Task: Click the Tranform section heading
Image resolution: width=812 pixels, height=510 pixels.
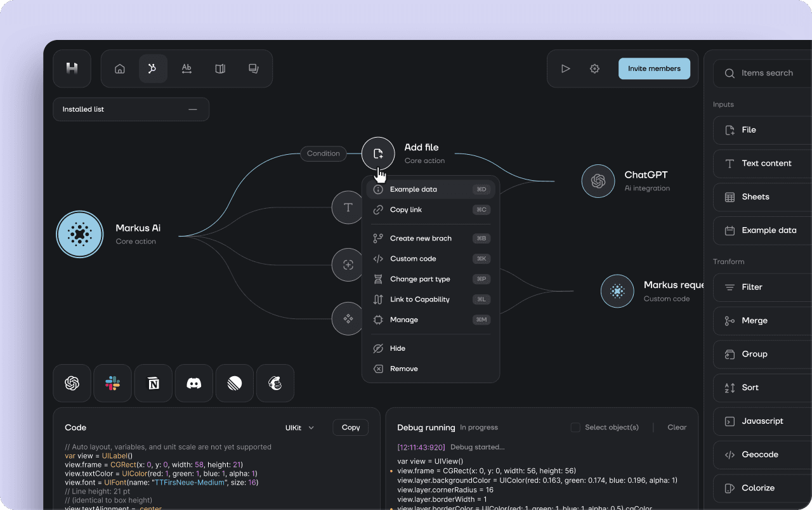Action: pyautogui.click(x=728, y=261)
